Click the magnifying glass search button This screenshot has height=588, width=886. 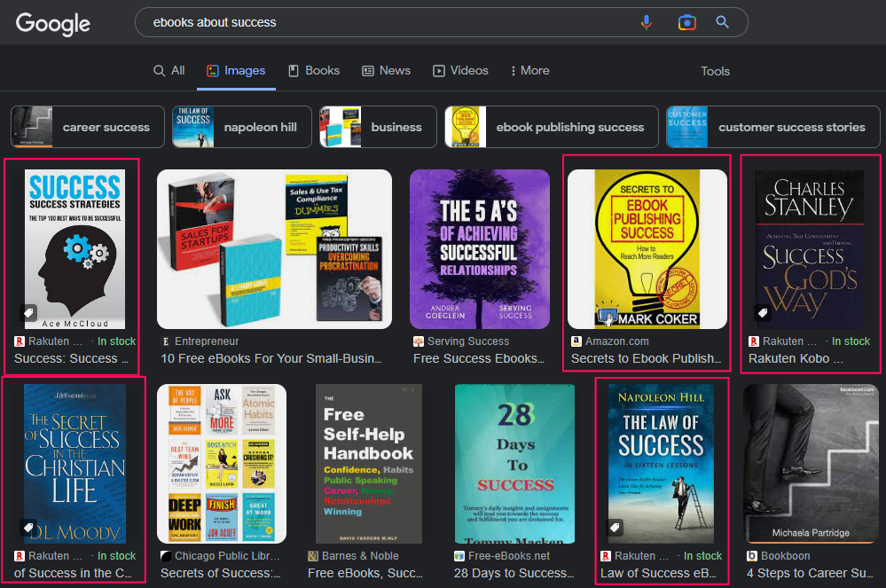[x=723, y=22]
